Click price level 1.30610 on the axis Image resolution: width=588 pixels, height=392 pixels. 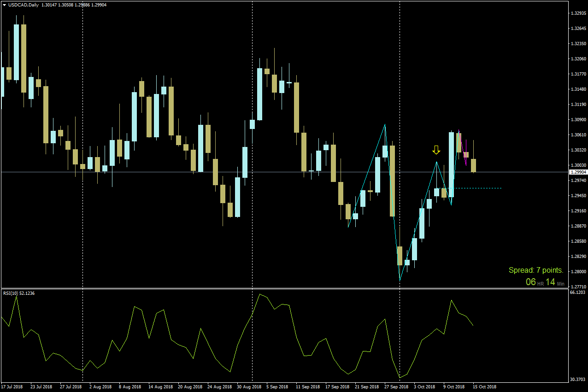coord(578,135)
